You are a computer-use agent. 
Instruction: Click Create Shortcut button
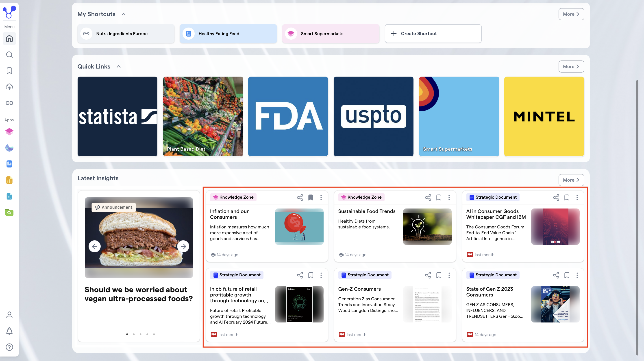[x=433, y=34]
